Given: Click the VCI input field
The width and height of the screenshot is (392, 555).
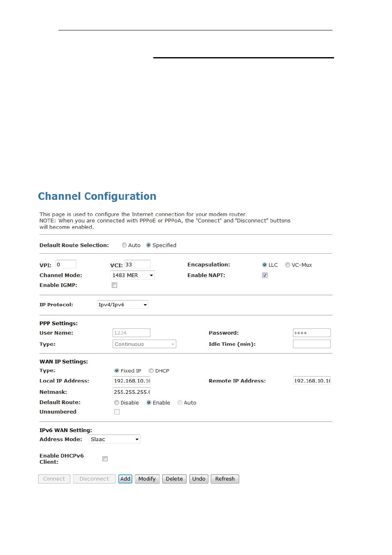Looking at the screenshot, I should (137, 264).
